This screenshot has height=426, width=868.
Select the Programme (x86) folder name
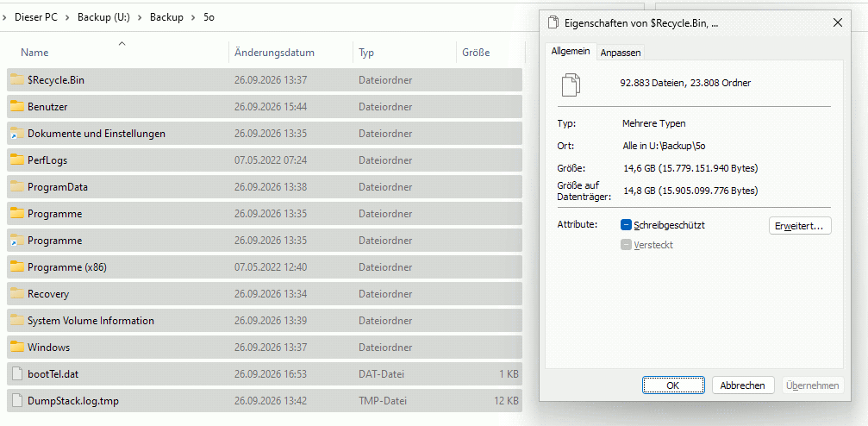pos(67,267)
